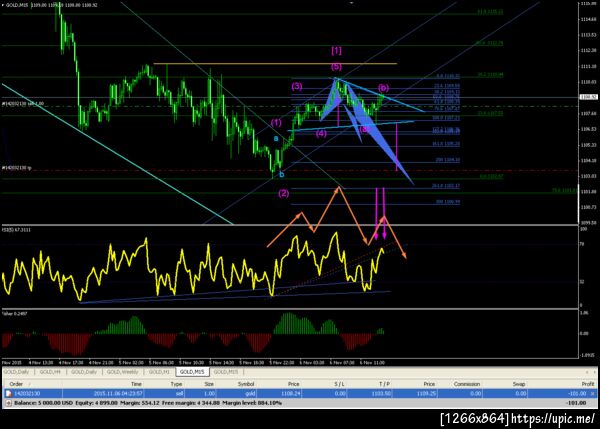Click the order ticket icon in row 142032130
The height and width of the screenshot is (429, 600).
point(8,393)
